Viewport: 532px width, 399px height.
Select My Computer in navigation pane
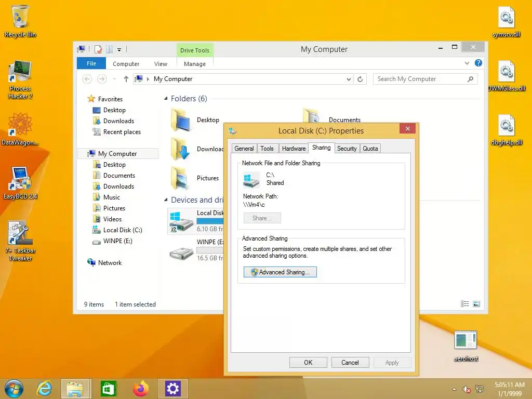click(118, 154)
